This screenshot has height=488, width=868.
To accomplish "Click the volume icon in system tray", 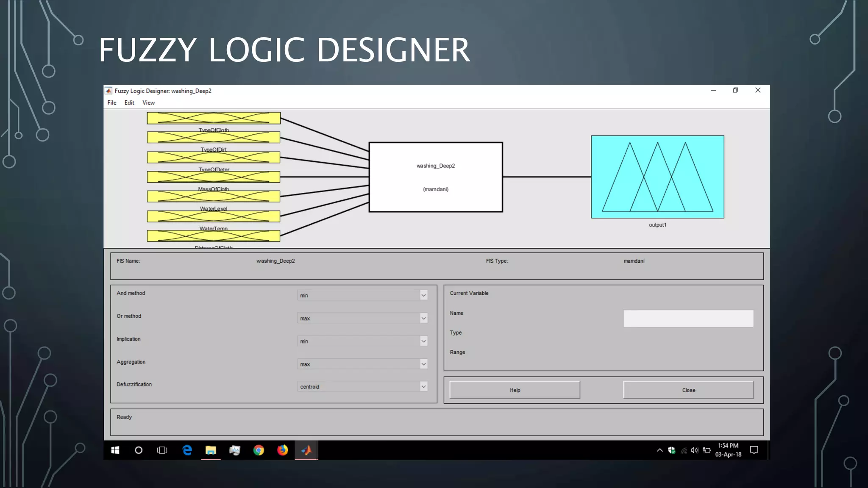I will 694,450.
